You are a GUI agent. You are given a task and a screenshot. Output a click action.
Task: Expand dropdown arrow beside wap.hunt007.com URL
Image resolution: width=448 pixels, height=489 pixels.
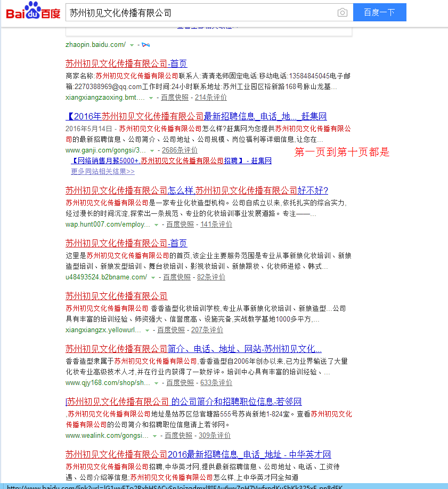(157, 225)
